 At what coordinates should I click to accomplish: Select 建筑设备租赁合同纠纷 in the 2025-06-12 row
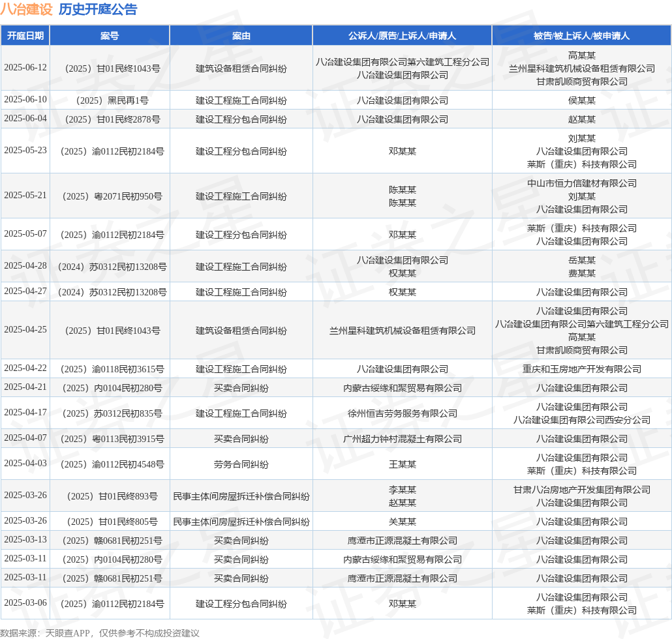point(241,68)
